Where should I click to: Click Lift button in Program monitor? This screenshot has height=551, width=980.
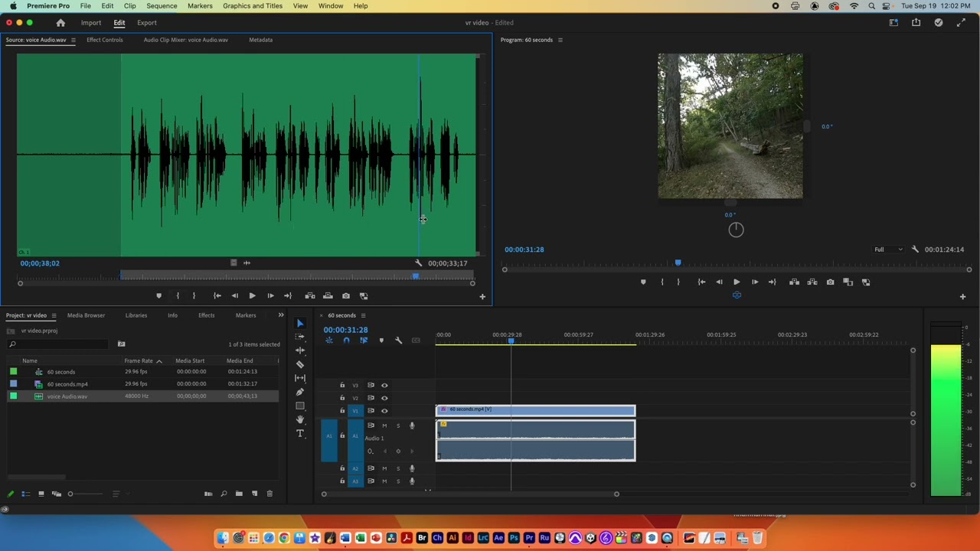pos(794,282)
